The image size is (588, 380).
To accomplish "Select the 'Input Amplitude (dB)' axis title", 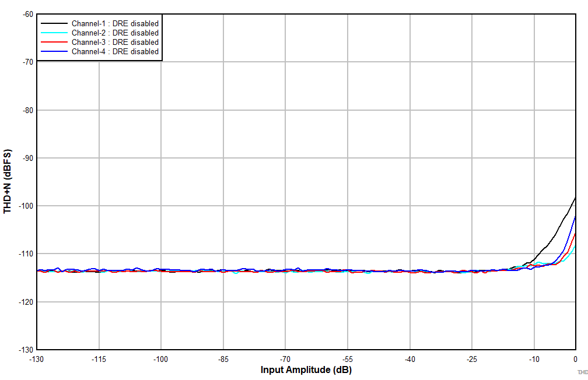I will point(306,369).
